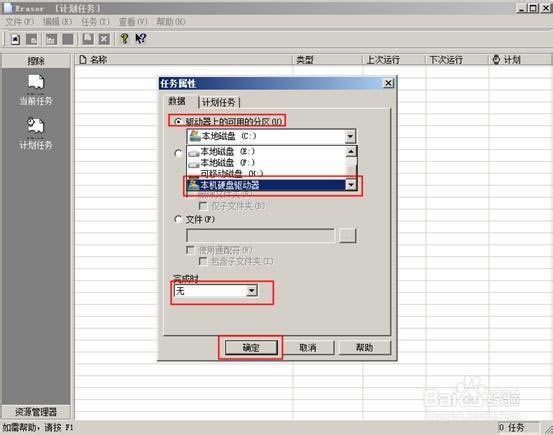This screenshot has width=553, height=435.
Task: Click the drive list scrollbar up arrow
Action: point(351,152)
